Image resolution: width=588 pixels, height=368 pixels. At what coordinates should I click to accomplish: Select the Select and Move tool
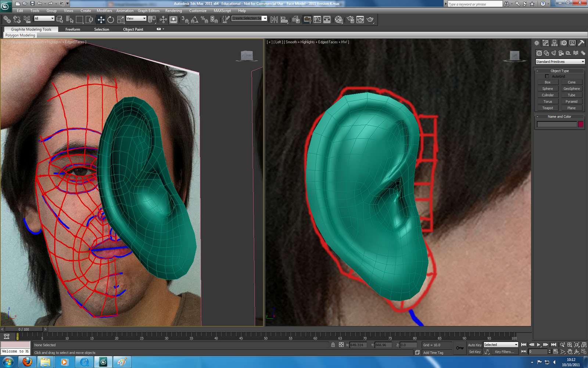(100, 20)
